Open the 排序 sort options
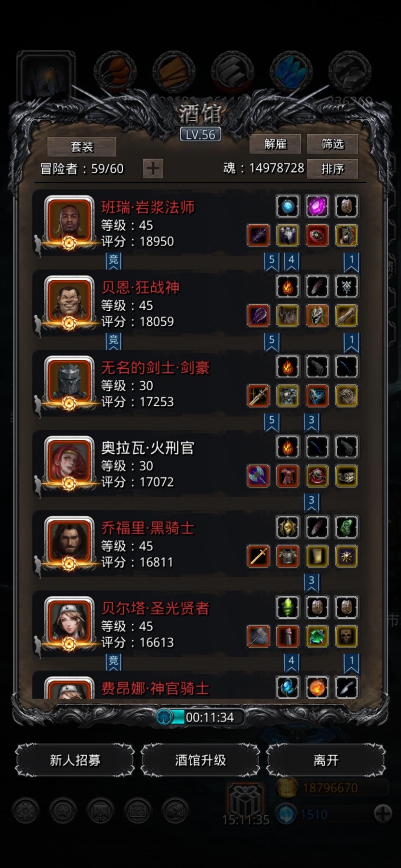The image size is (401, 868). pyautogui.click(x=332, y=169)
